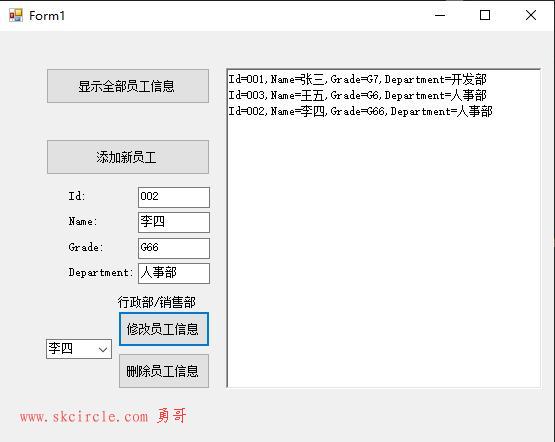Focus the Name input field containing 李四
Viewport: 555px width, 442px height.
[x=174, y=222]
